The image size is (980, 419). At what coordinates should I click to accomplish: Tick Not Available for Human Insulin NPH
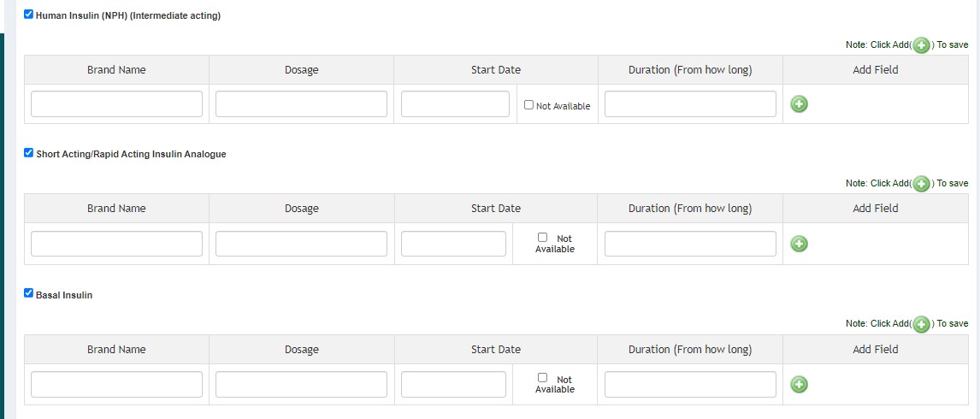tap(529, 105)
